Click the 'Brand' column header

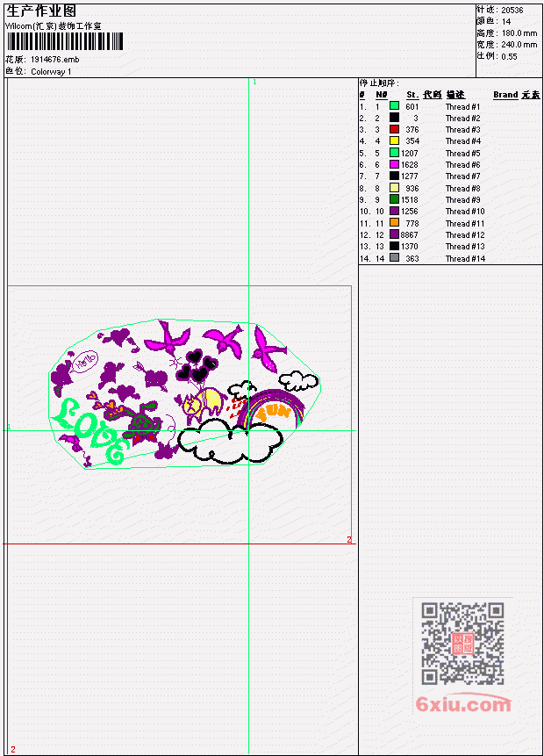505,95
